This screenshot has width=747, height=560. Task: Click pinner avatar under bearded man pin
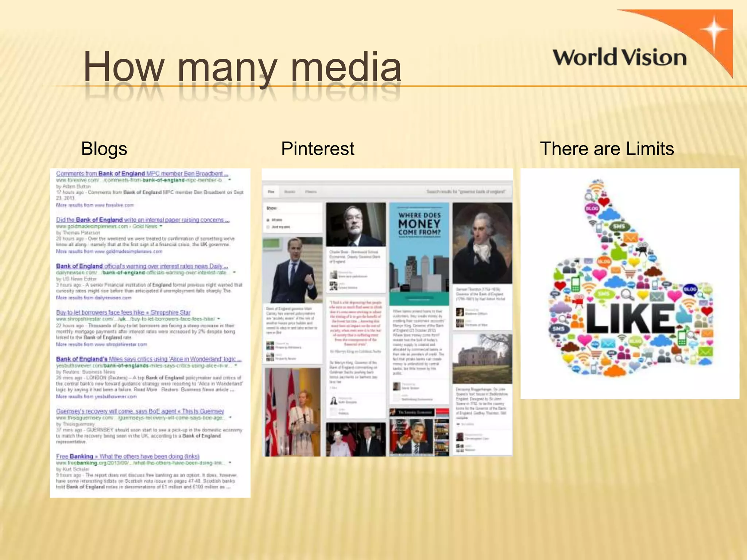click(333, 274)
